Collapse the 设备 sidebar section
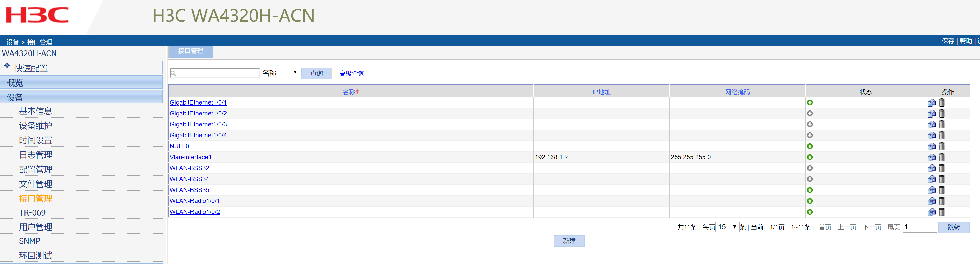Image resolution: width=980 pixels, height=264 pixels. (x=81, y=97)
